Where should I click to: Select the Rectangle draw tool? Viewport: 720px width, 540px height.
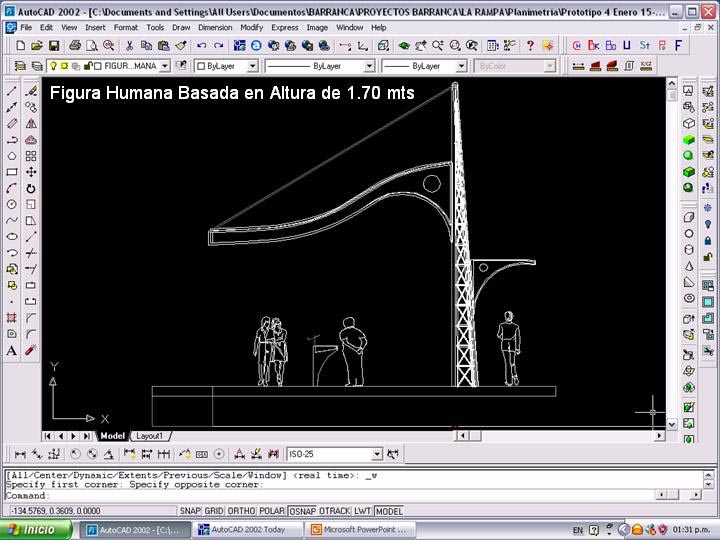coord(12,172)
